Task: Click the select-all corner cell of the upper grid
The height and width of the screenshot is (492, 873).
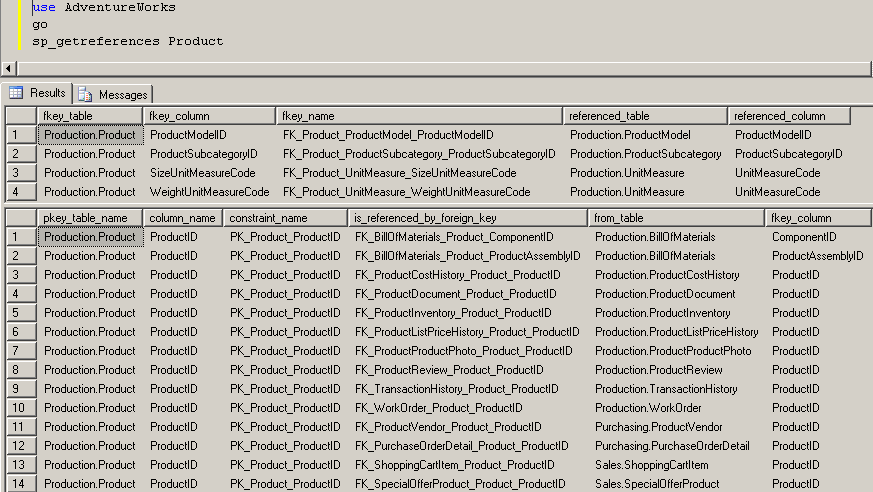Action: tap(21, 116)
